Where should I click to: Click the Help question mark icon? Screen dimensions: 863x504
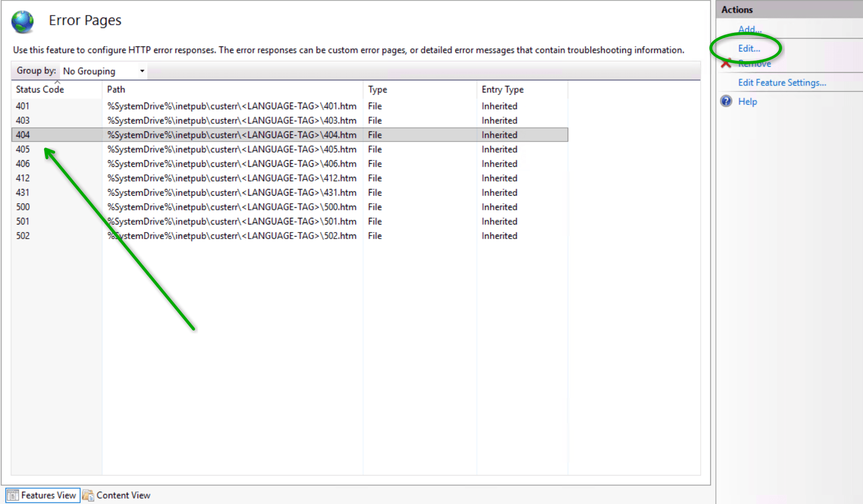(x=726, y=101)
